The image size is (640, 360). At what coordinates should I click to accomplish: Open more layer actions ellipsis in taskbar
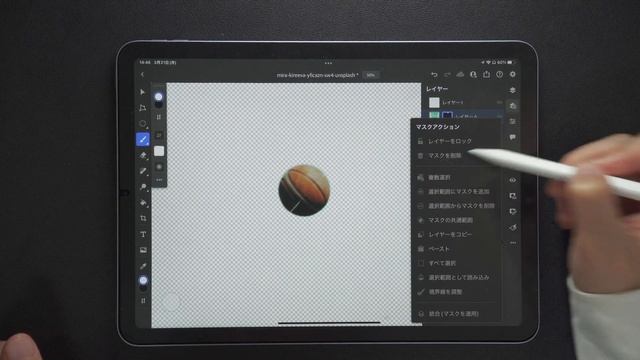pos(513,243)
